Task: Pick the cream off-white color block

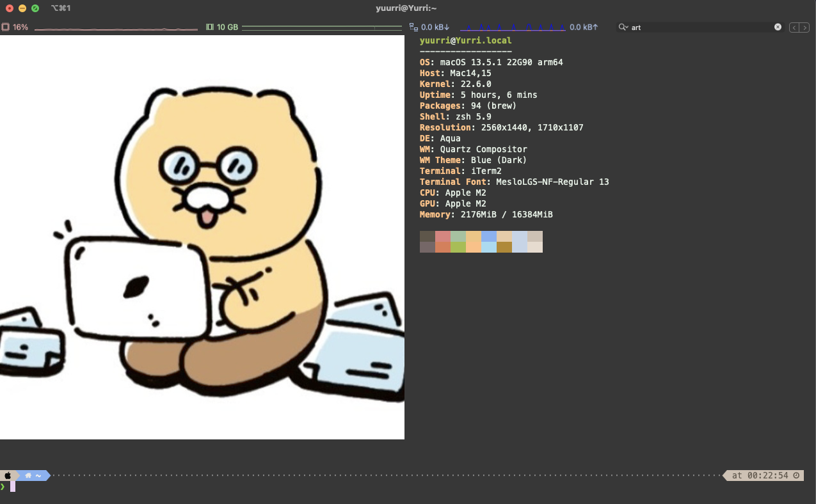Action: point(535,247)
